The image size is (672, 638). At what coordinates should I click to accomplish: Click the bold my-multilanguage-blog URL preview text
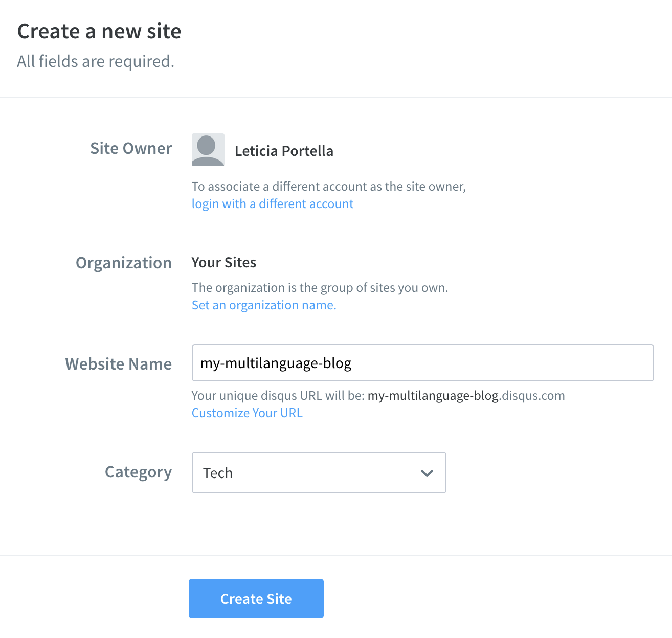(433, 396)
